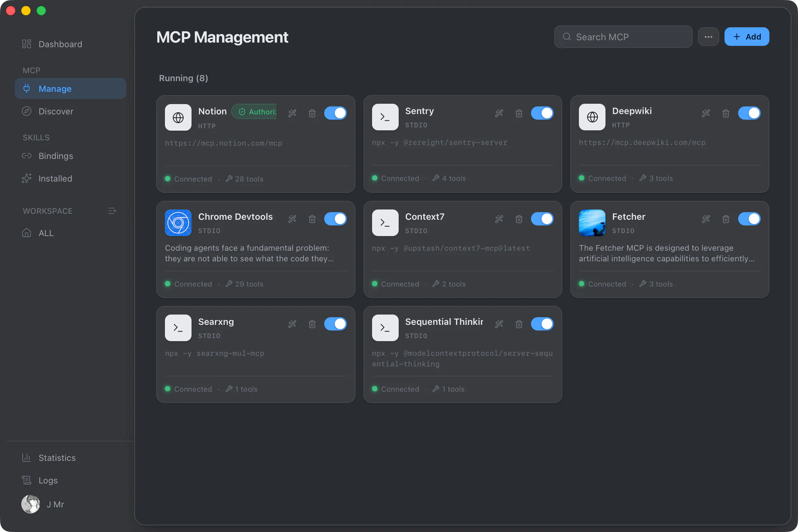Open Installed skills page

(70, 179)
